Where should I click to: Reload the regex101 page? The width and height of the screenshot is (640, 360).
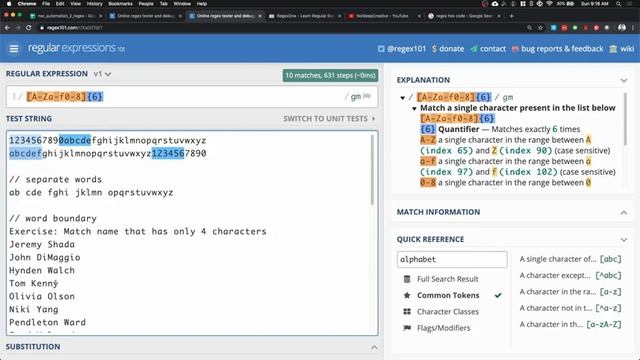point(29,28)
